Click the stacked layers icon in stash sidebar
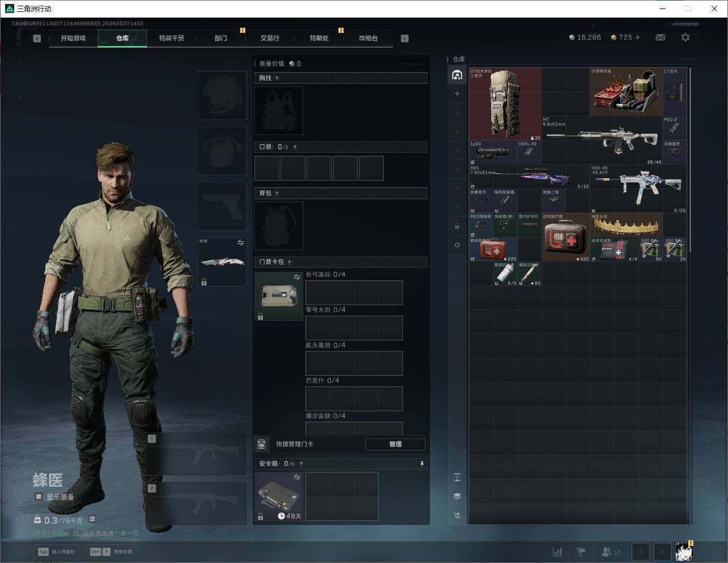 457,496
